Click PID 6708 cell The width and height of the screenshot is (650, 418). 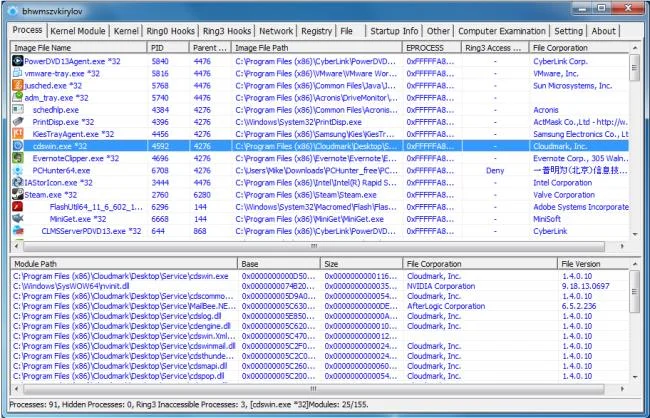[160, 170]
